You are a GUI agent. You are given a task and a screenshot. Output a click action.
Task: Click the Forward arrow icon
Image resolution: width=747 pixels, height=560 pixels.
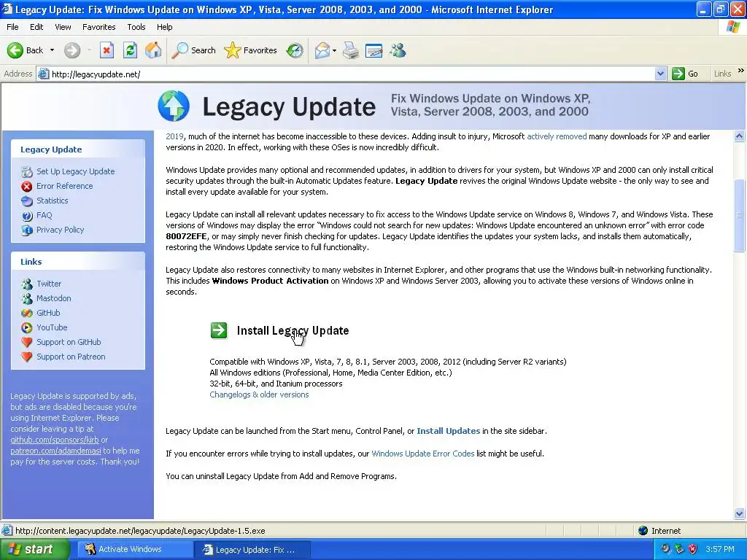click(72, 50)
